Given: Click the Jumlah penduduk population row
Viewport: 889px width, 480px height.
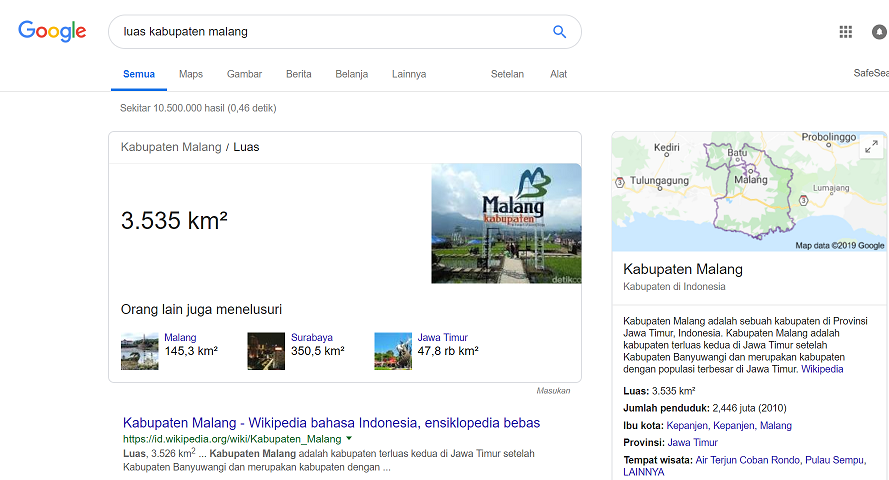Looking at the screenshot, I should [705, 408].
